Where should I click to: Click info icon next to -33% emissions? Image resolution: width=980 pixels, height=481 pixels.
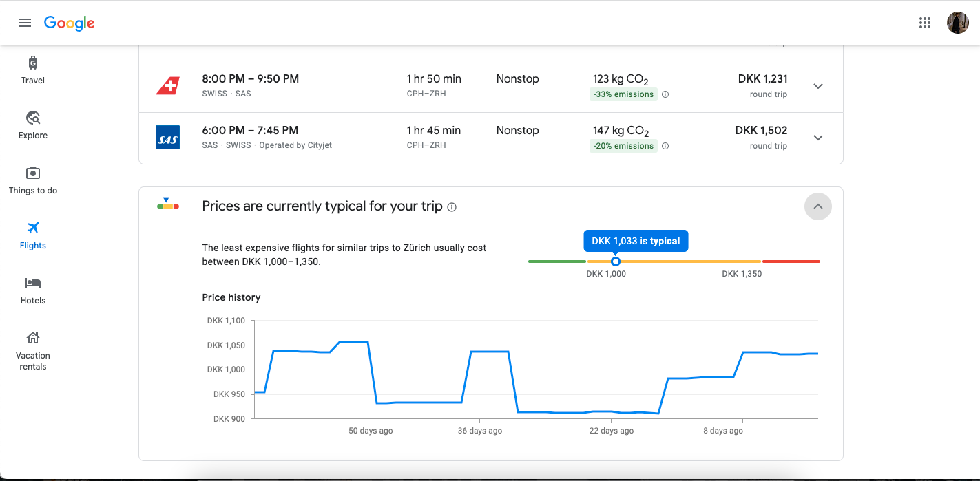pos(665,95)
